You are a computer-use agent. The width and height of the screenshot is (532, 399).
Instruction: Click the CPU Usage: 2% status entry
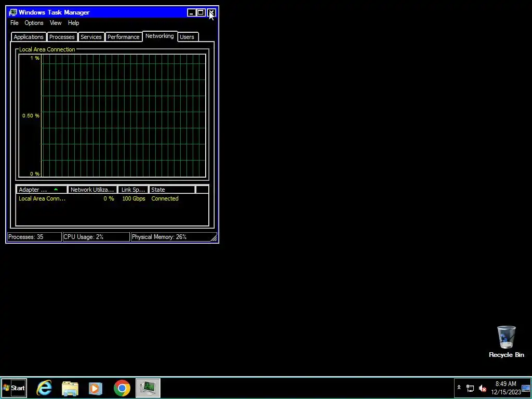pos(96,237)
